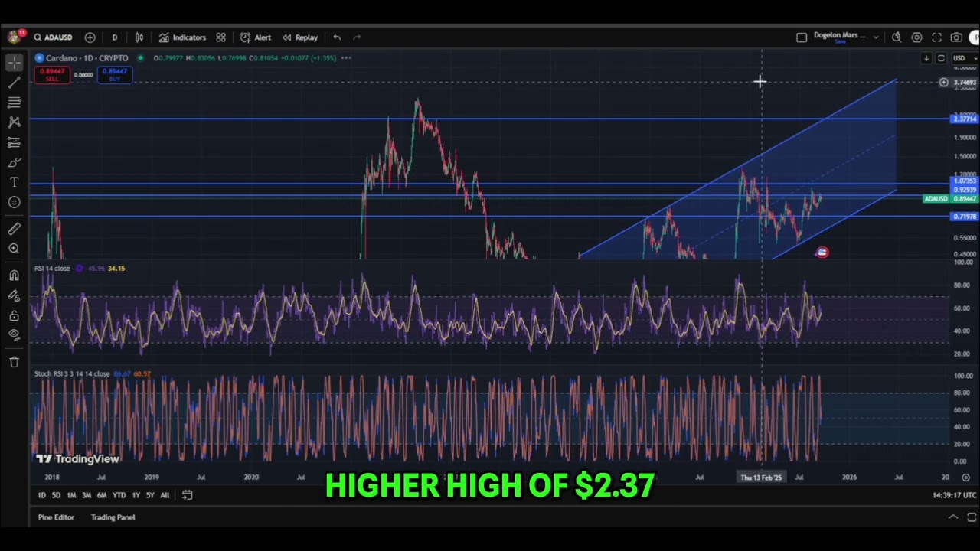Set time range to YTD
The width and height of the screenshot is (980, 551).
pos(119,495)
